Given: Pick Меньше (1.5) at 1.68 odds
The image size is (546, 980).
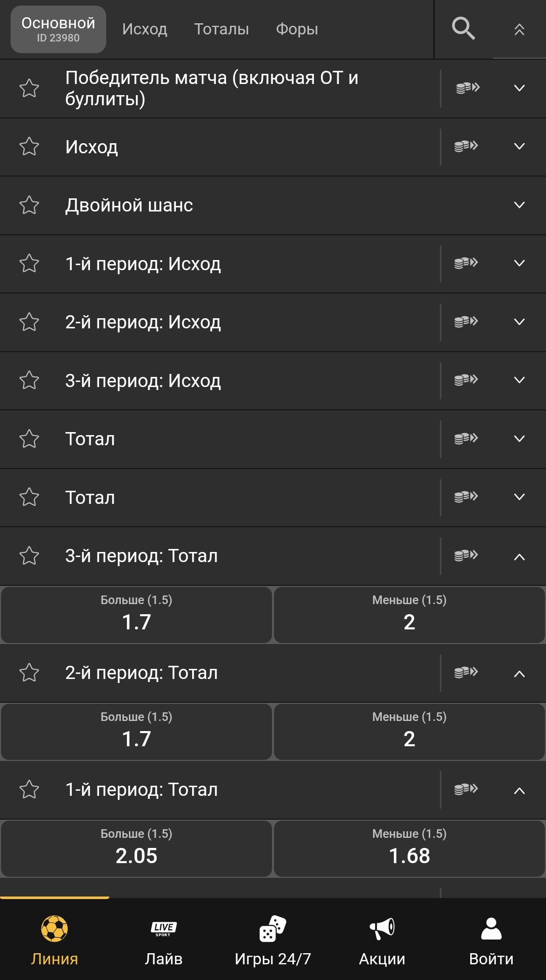Looking at the screenshot, I should (x=409, y=848).
